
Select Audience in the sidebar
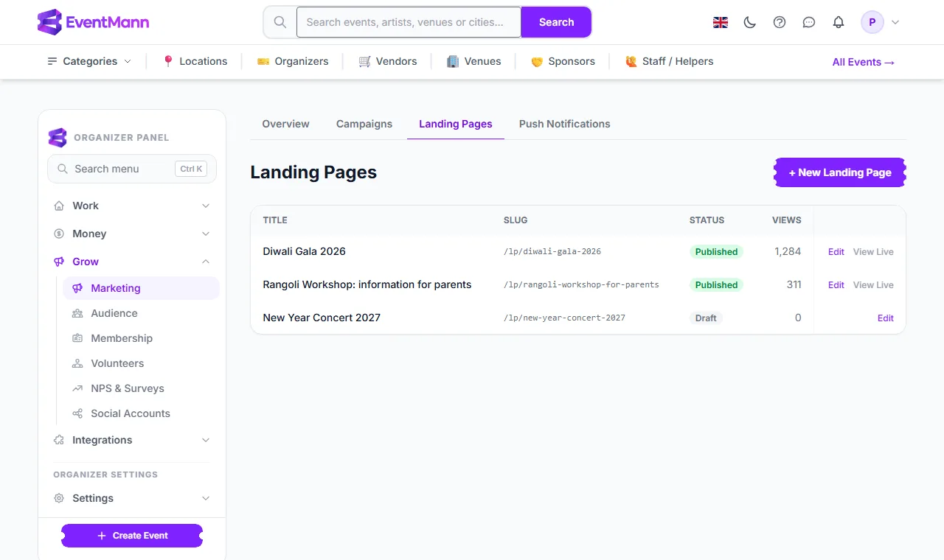(x=141, y=313)
